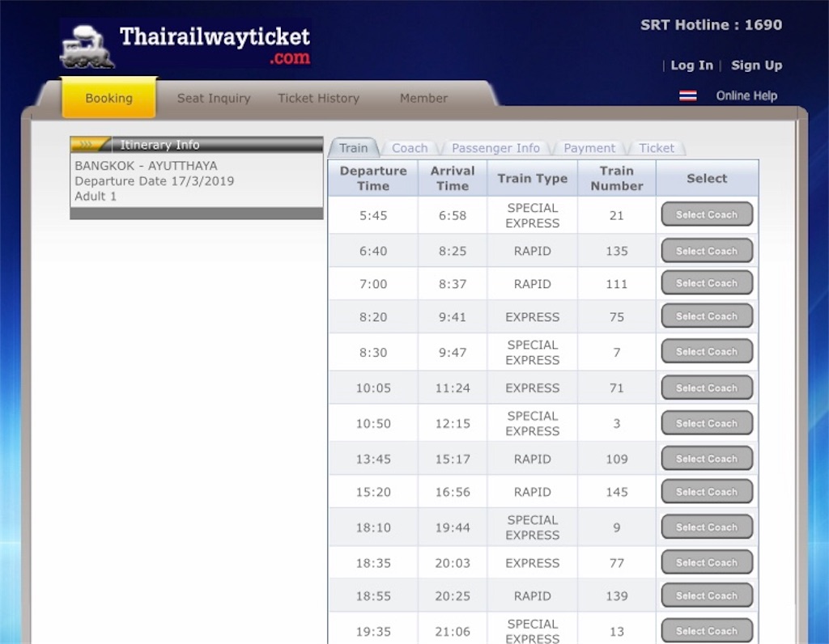Click the Itinerary Info arrow icon
This screenshot has height=644, width=829.
click(x=91, y=144)
